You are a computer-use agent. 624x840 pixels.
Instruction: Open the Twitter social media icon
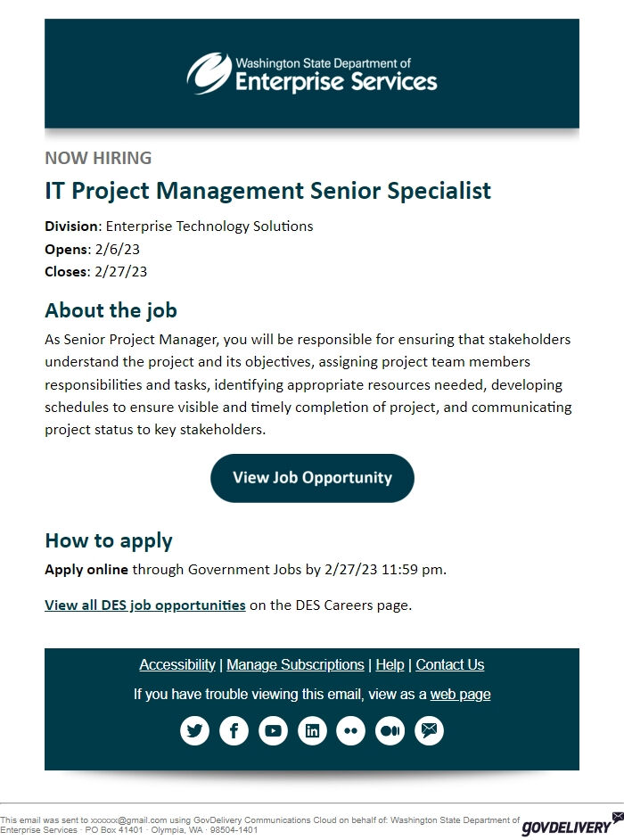(x=194, y=731)
